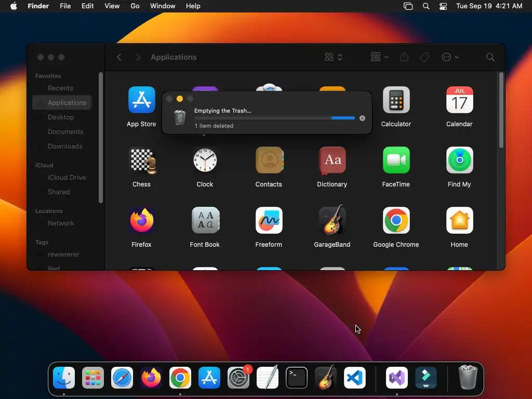The width and height of the screenshot is (532, 399).
Task: Open iCloud Drive in the sidebar
Action: (67, 178)
